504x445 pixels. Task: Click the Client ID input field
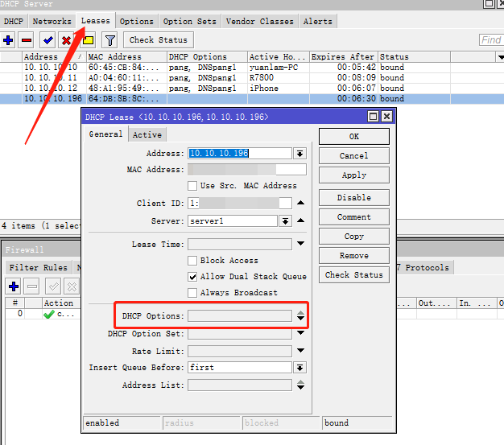point(240,204)
